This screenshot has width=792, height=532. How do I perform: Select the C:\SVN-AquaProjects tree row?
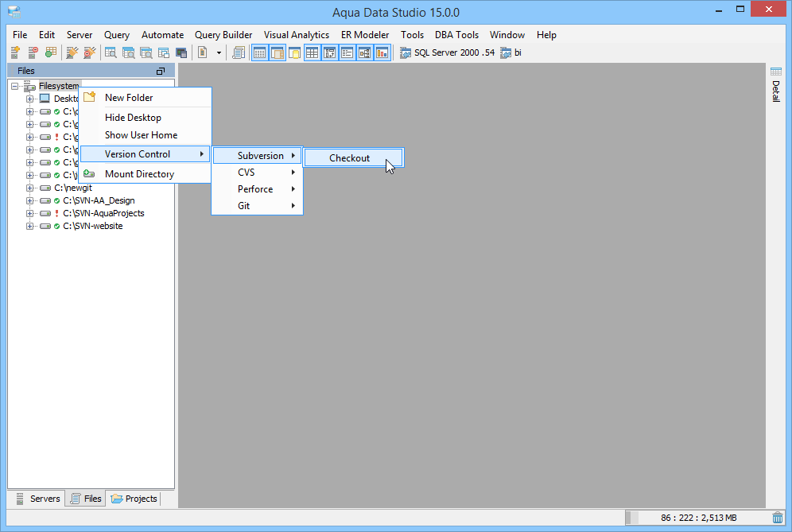103,214
